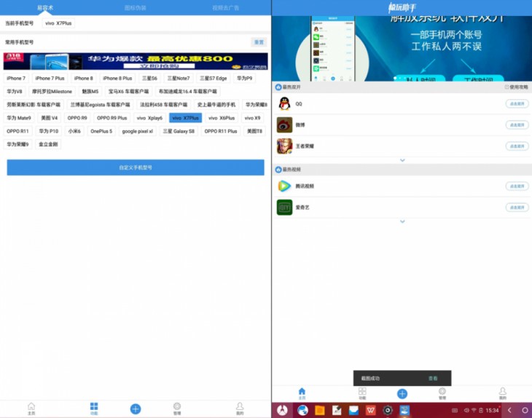This screenshot has height=418, width=532.
Task: Open the 使用攻略 usage guide link
Action: coord(517,87)
